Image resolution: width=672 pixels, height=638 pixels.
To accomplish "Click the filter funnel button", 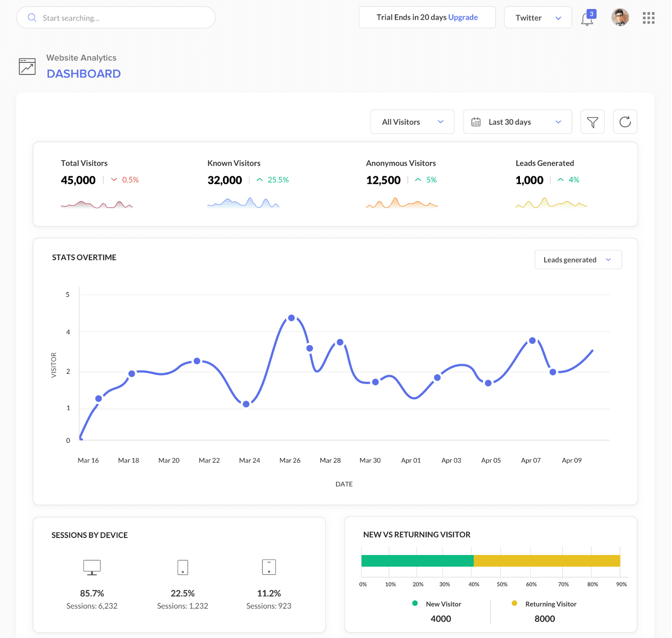I will pos(593,122).
